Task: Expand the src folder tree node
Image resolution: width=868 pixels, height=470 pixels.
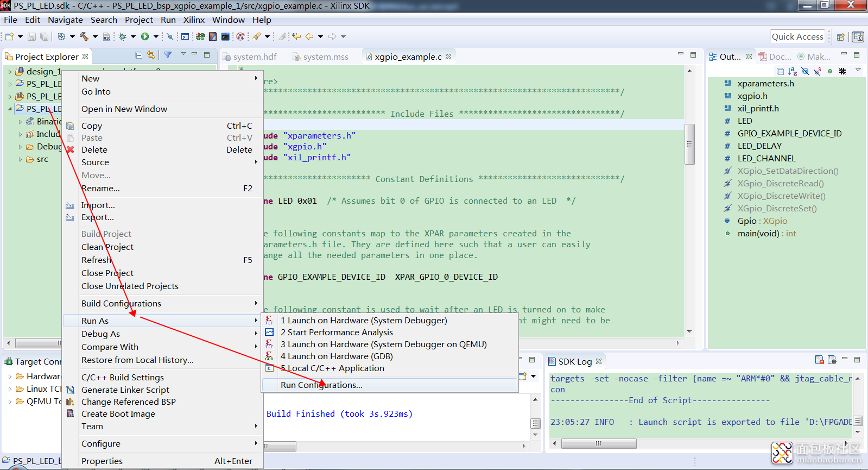Action: 21,159
